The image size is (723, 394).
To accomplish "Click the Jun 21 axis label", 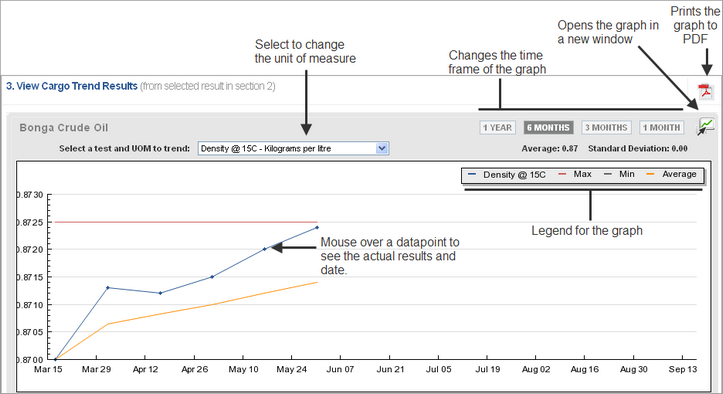I will point(390,370).
